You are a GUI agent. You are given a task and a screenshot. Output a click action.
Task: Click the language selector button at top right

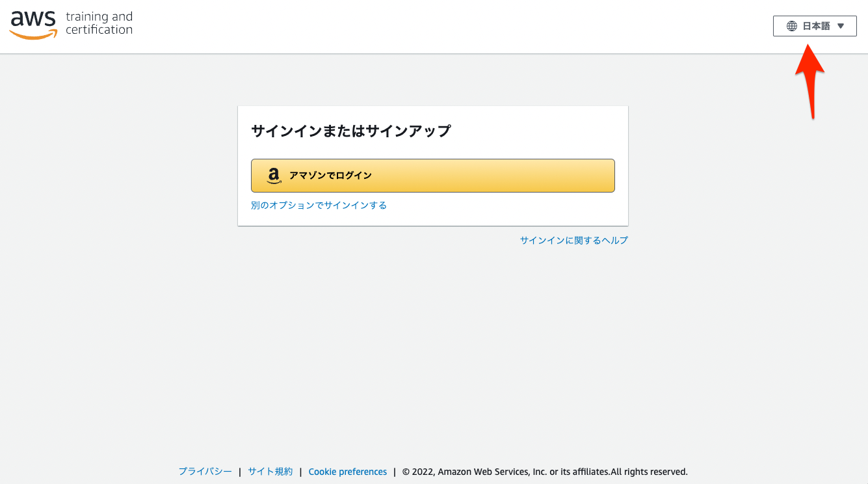tap(814, 25)
